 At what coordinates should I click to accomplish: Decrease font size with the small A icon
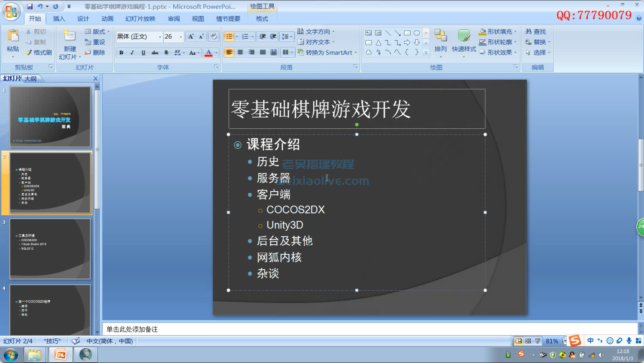[201, 36]
